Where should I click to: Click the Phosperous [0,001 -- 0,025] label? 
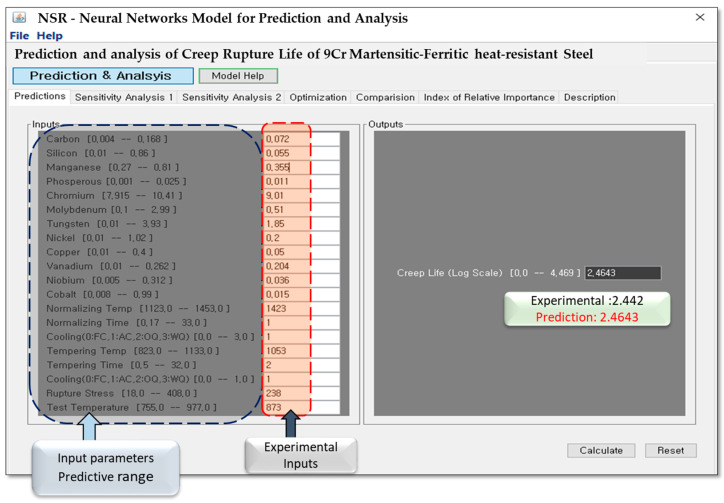pyautogui.click(x=116, y=182)
